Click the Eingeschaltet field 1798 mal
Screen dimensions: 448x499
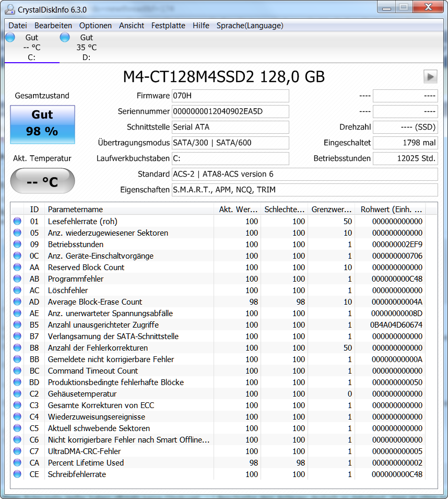point(405,143)
